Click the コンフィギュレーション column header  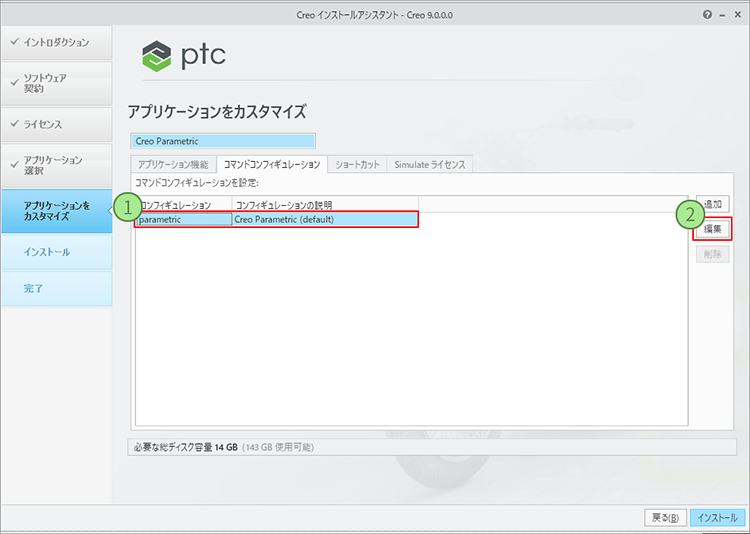coord(184,205)
